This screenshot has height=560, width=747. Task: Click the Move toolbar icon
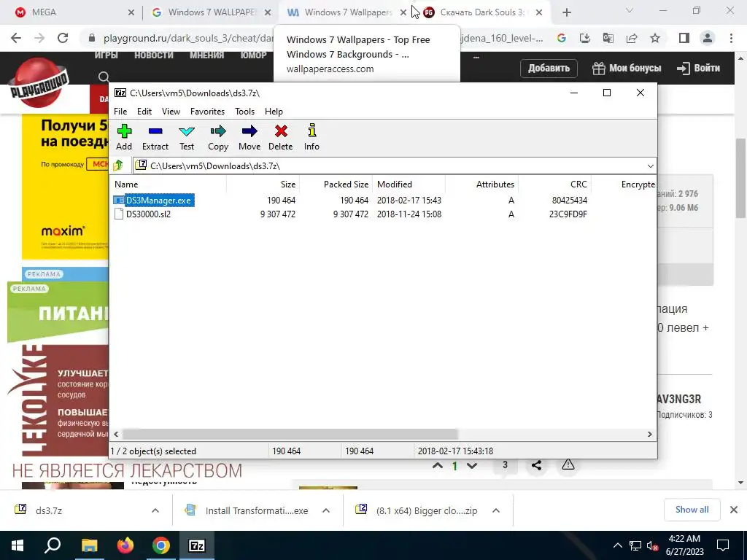coord(249,137)
